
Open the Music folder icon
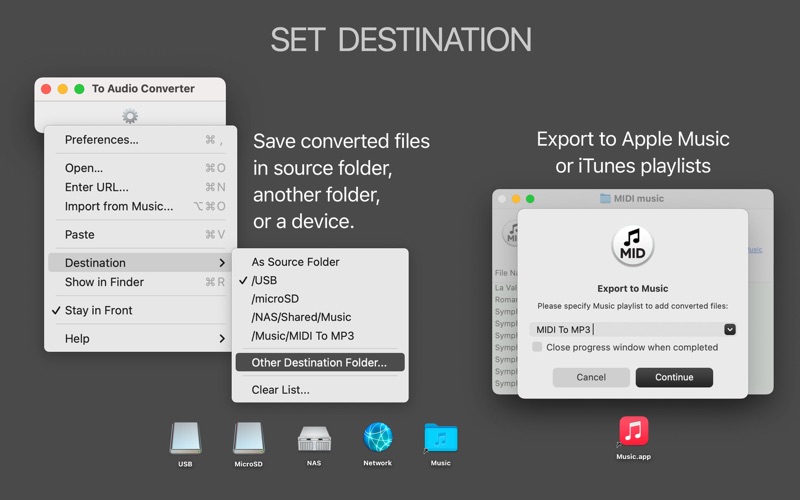[x=440, y=438]
